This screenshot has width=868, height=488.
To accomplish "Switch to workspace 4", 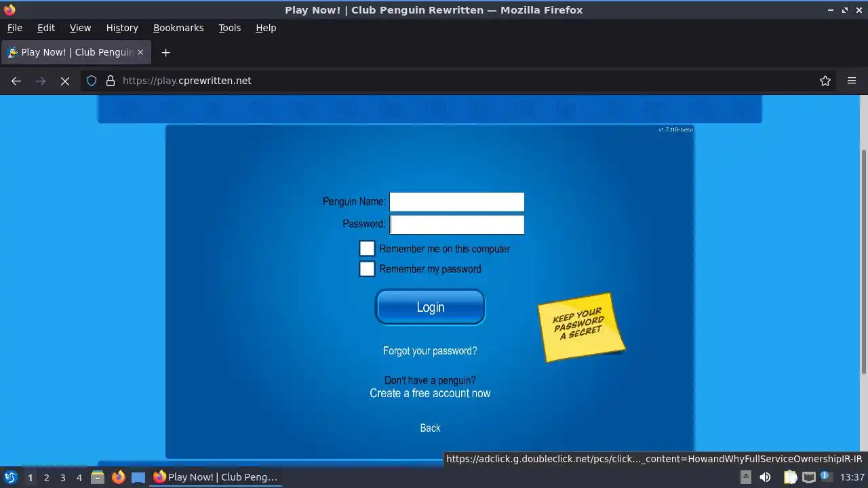I will tap(79, 477).
